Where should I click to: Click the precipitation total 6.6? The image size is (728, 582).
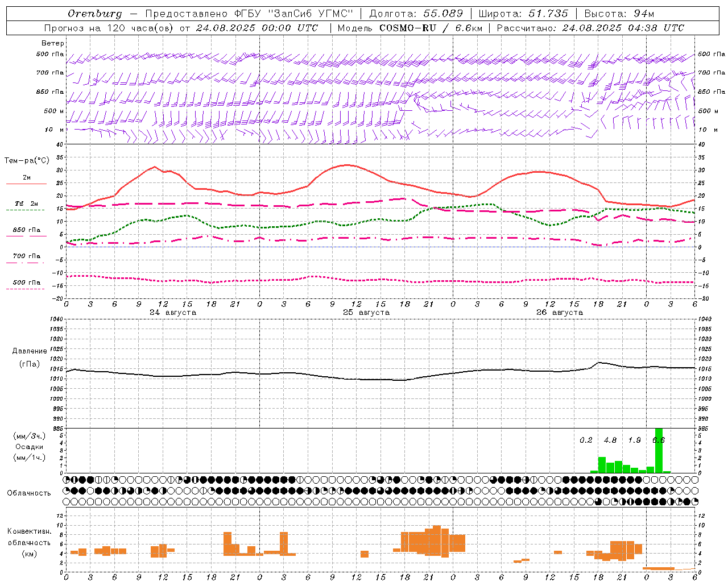[x=659, y=440]
